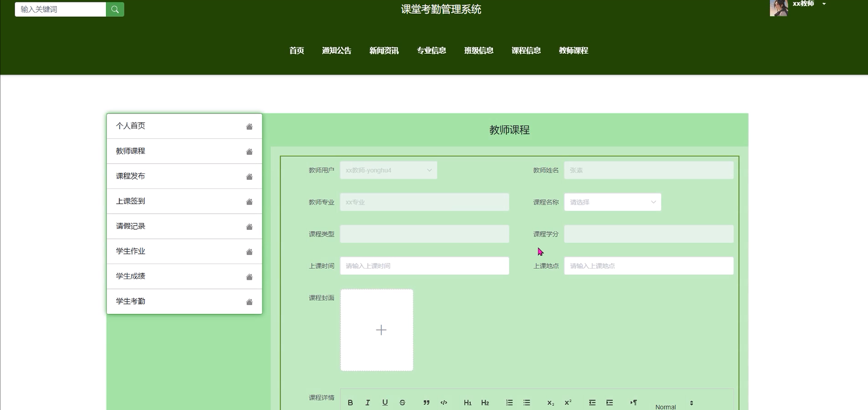868x410 pixels.
Task: Open 通知公告 navigation menu item
Action: pyautogui.click(x=336, y=51)
